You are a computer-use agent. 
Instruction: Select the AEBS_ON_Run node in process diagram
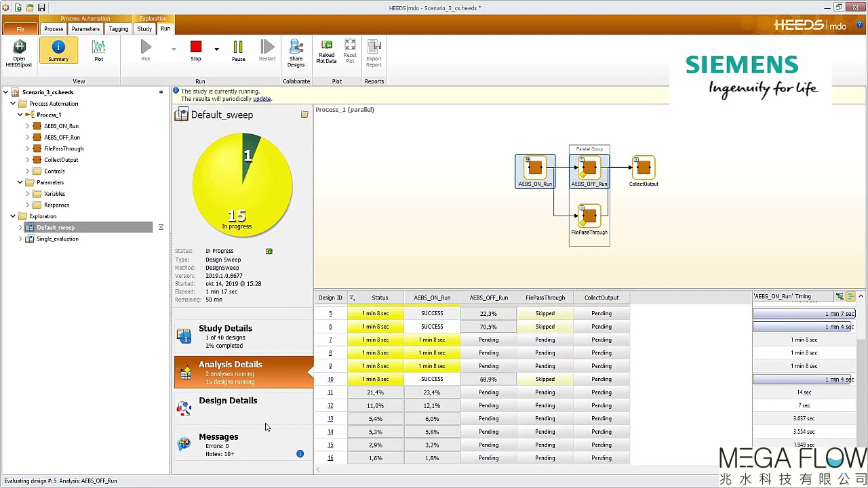tap(535, 171)
